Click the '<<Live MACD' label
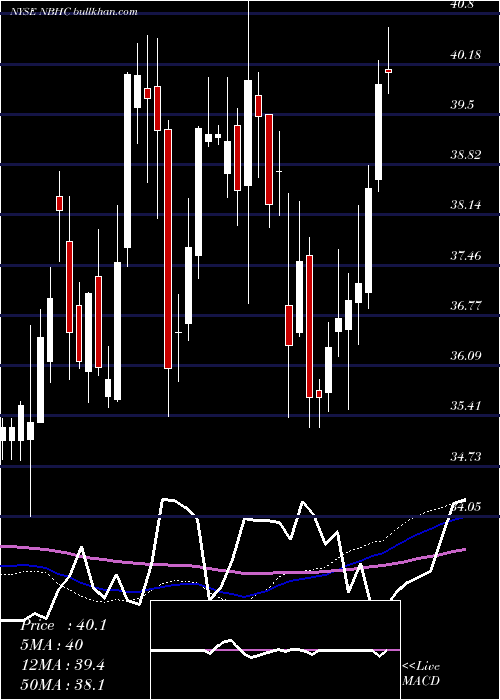 pos(421,673)
